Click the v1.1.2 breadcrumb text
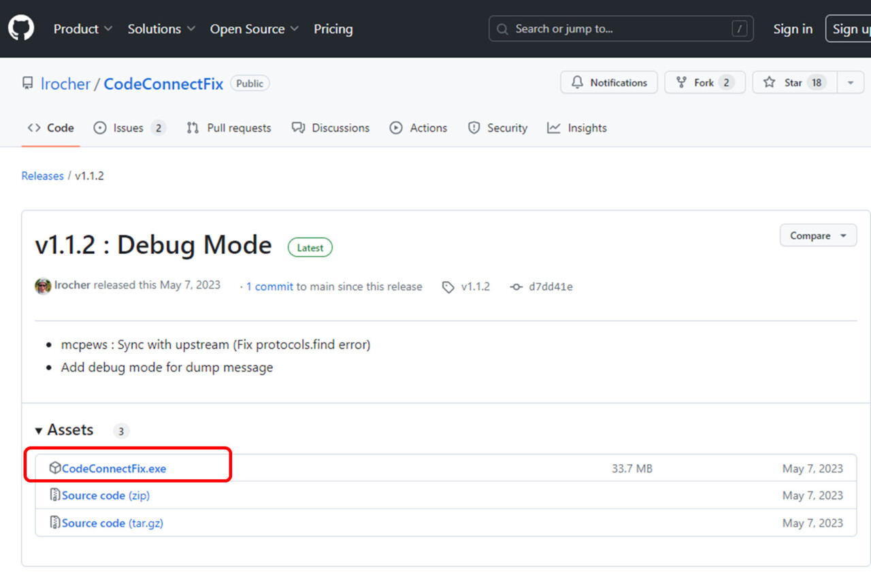This screenshot has height=588, width=871. pyautogui.click(x=89, y=176)
